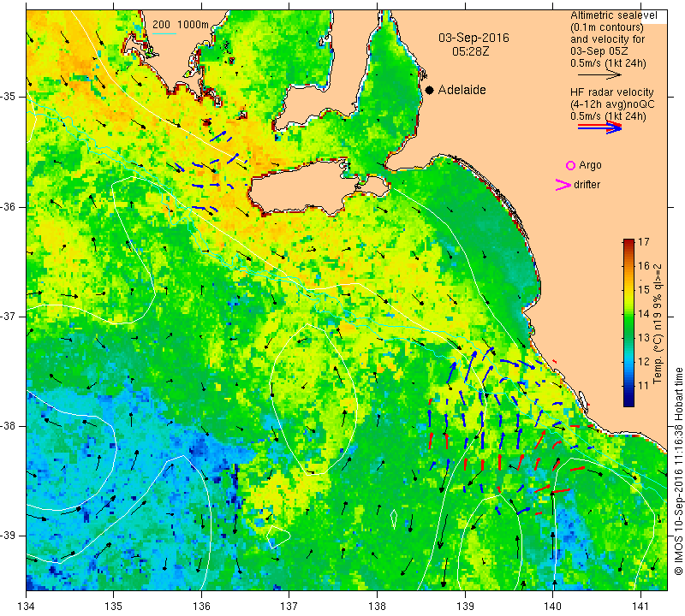Click the 'Altimetric sealevel' legend heading
This screenshot has height=616, width=685.
point(613,15)
